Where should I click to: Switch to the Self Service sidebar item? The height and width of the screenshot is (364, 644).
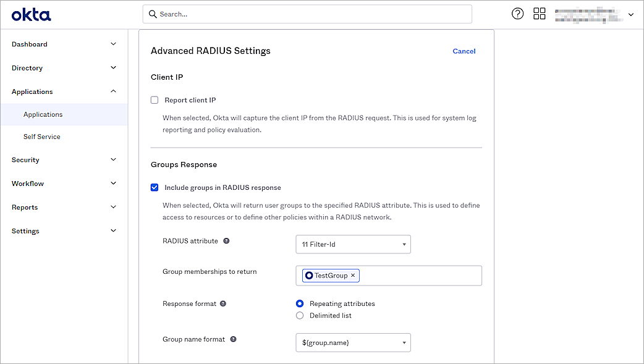[x=41, y=136]
